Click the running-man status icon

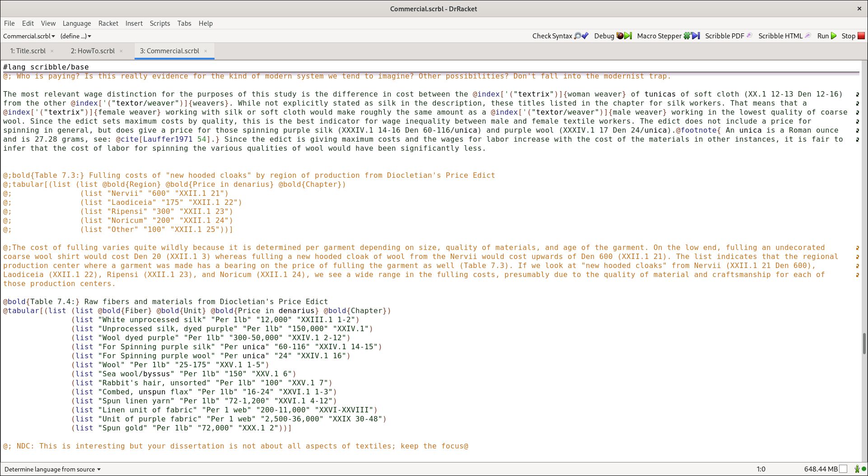point(857,469)
